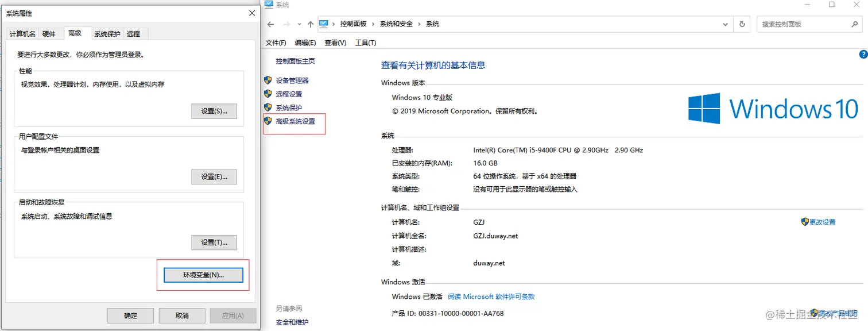Open the 远程设置 link
The image size is (868, 331).
289,94
